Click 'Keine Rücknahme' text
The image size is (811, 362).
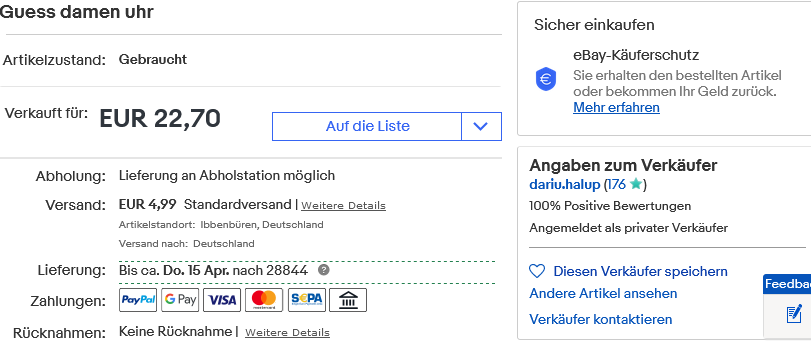tap(175, 331)
